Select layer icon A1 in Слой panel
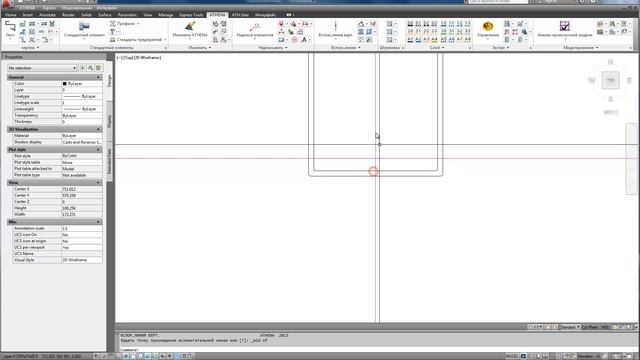This screenshot has height=360, width=640. coord(410,39)
